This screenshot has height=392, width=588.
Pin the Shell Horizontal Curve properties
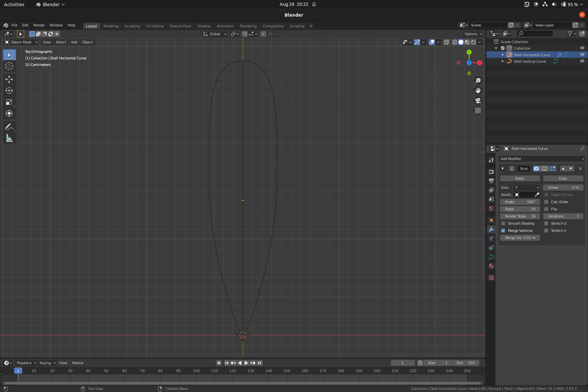(582, 149)
